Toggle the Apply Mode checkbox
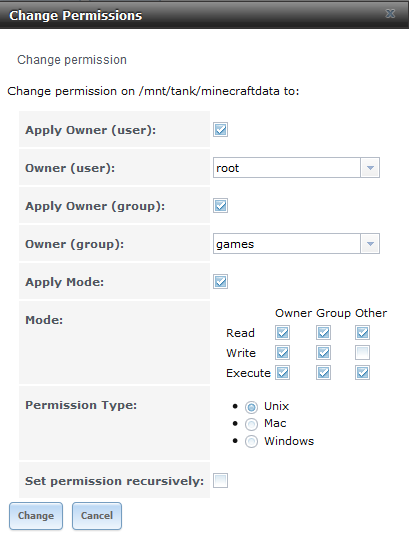 click(220, 282)
